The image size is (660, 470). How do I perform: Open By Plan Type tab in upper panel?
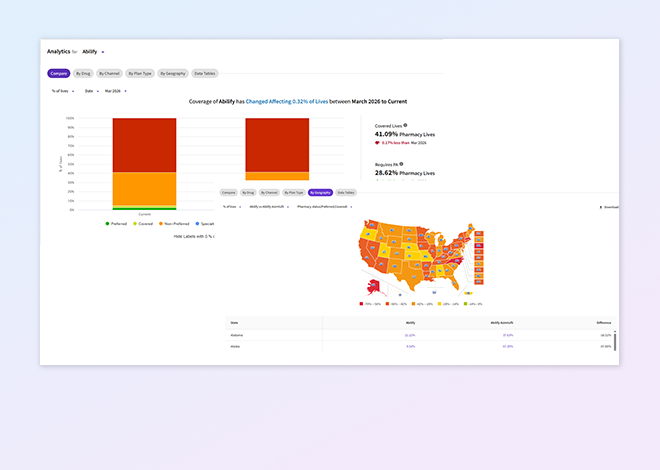click(x=140, y=73)
